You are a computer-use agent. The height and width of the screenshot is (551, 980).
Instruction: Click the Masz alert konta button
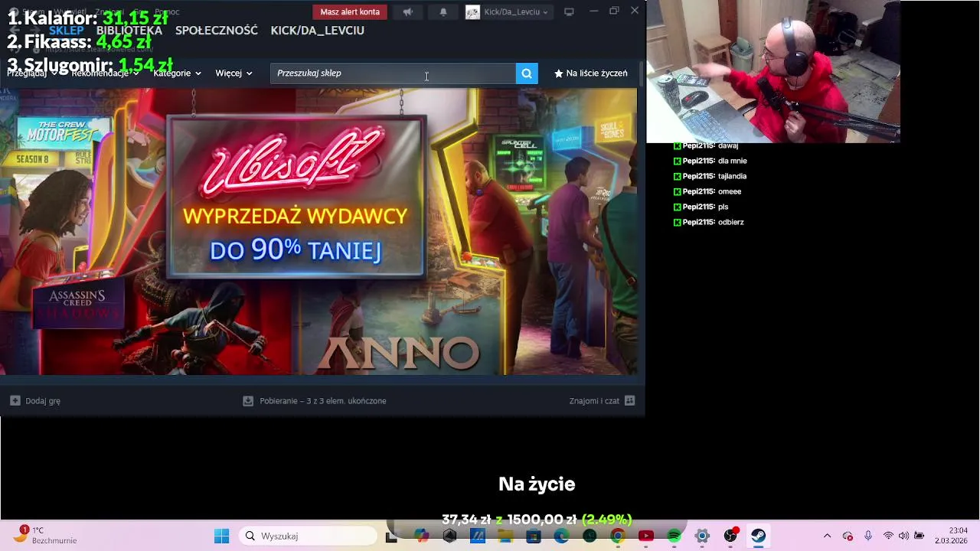pyautogui.click(x=350, y=12)
